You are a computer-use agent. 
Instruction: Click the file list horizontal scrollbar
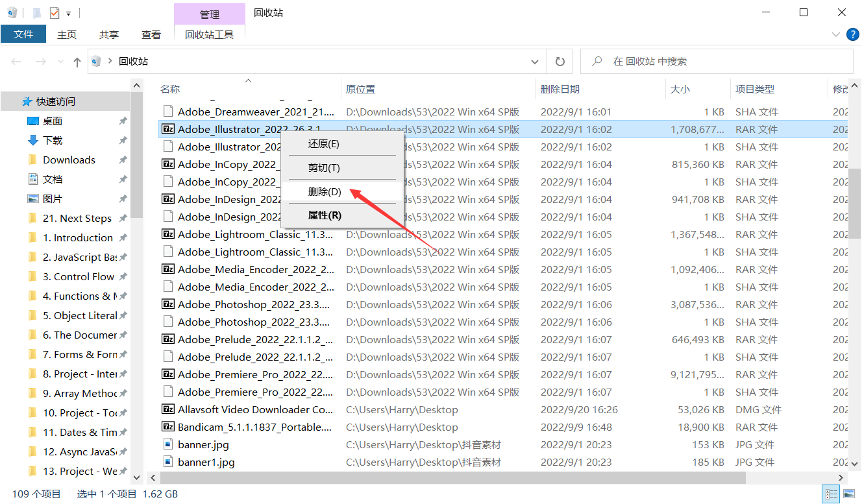(x=452, y=477)
